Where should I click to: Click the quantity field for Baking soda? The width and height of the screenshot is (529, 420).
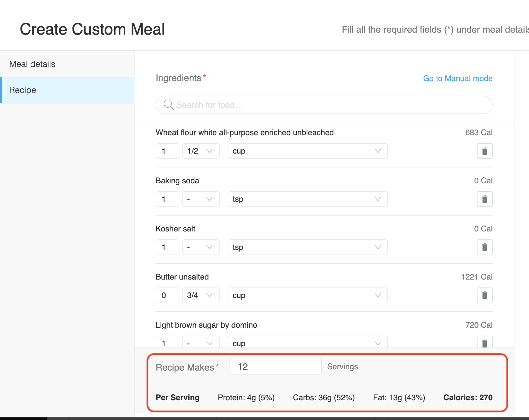(x=168, y=199)
